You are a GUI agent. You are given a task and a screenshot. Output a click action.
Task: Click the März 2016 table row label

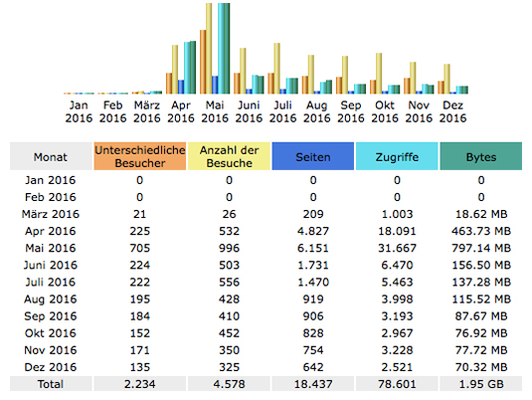coord(51,214)
